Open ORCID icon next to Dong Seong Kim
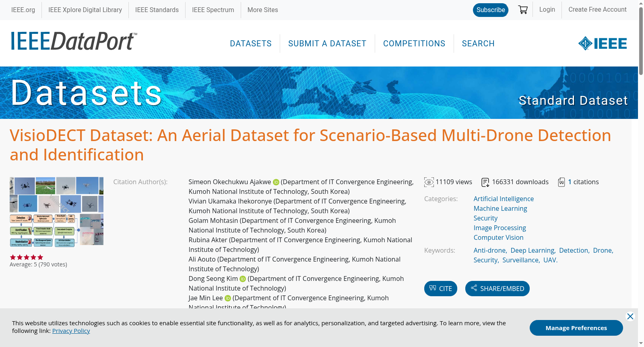 (x=243, y=279)
